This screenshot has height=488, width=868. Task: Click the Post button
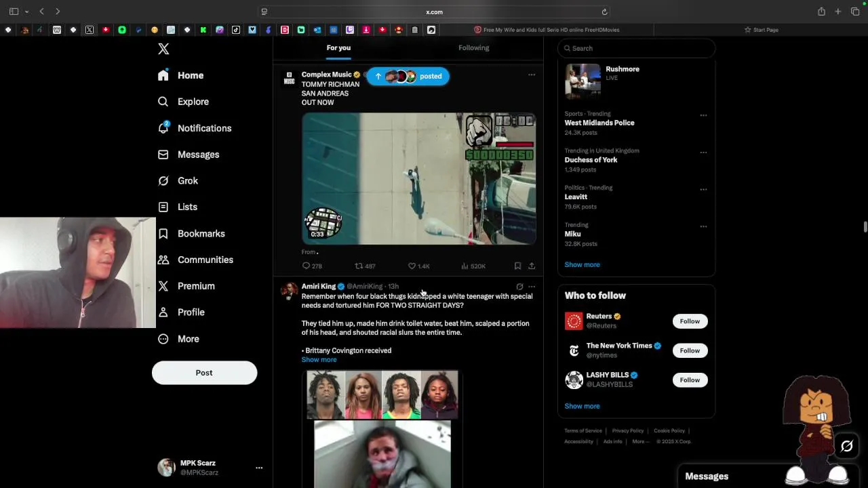coord(204,373)
